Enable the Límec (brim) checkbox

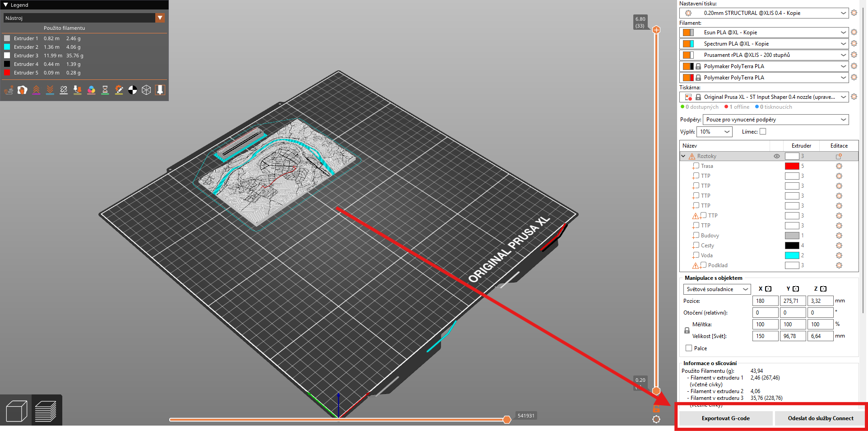click(763, 132)
